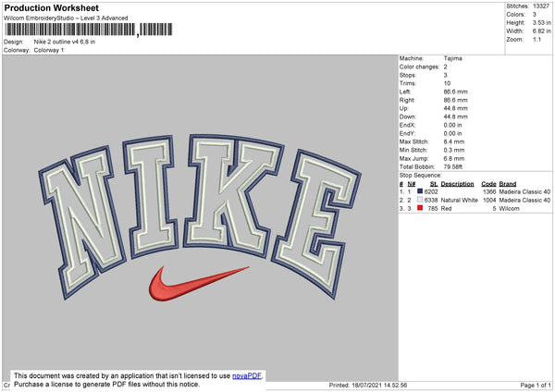Click the navy blue 6202 thread swatch

(x=420, y=191)
